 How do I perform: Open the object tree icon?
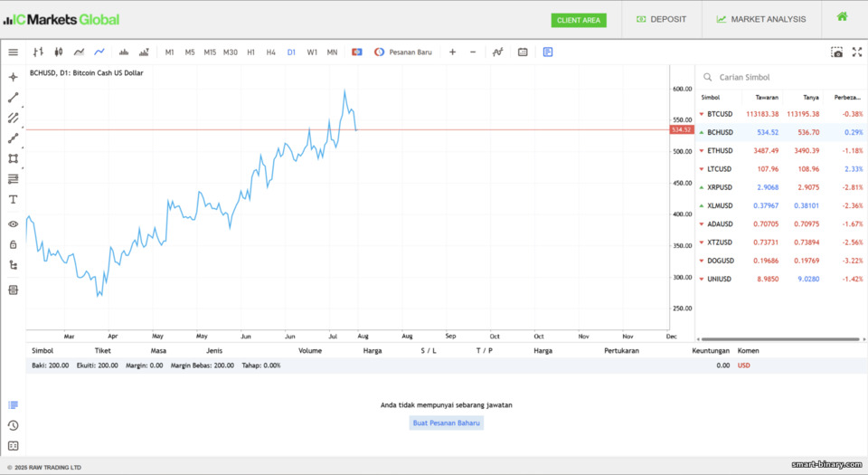14,265
